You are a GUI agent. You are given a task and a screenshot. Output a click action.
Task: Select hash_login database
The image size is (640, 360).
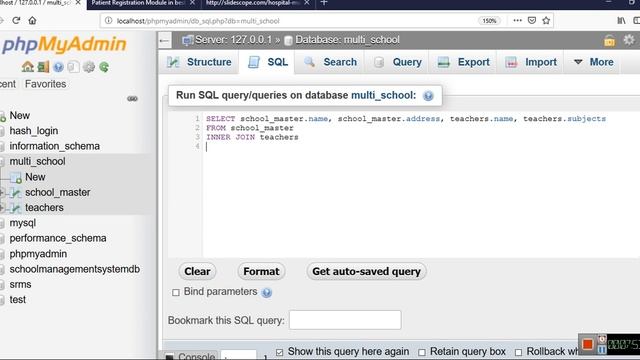[33, 131]
